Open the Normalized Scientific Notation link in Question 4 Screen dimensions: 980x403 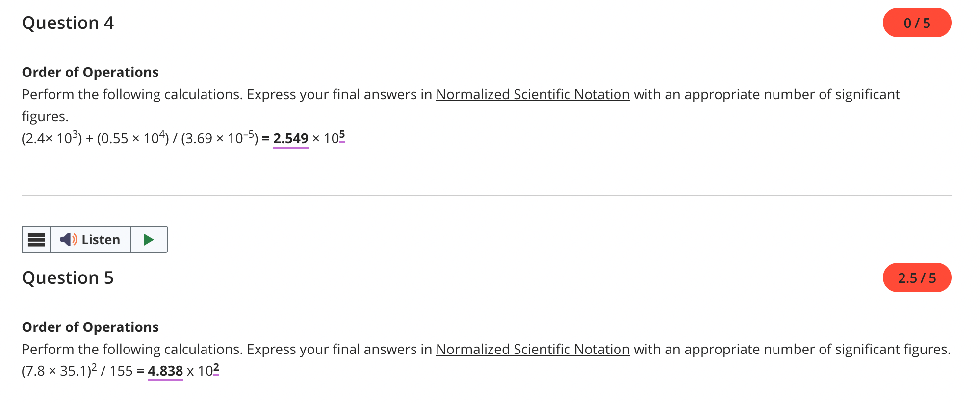(x=533, y=94)
